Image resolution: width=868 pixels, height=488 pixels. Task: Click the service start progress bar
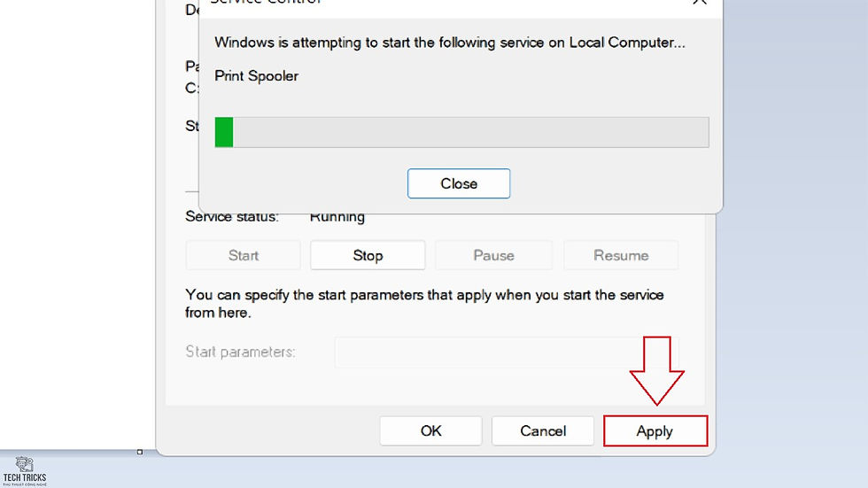(x=461, y=132)
